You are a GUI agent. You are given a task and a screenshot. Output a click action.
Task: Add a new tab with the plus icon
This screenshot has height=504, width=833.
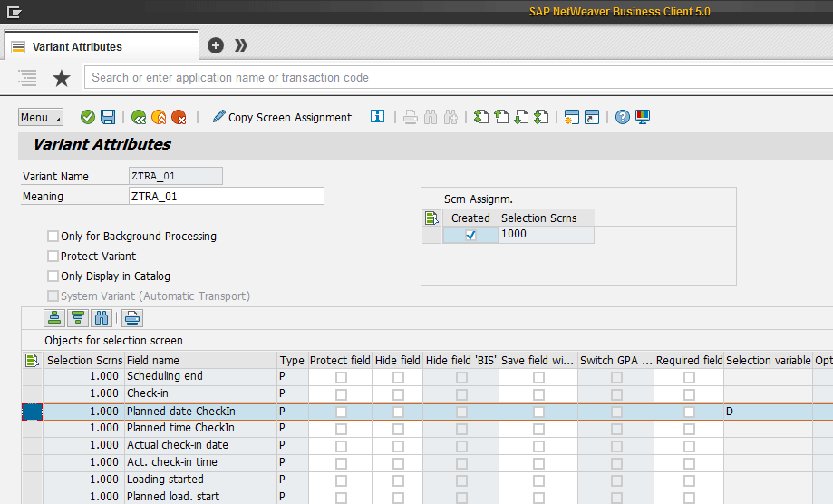pos(215,45)
